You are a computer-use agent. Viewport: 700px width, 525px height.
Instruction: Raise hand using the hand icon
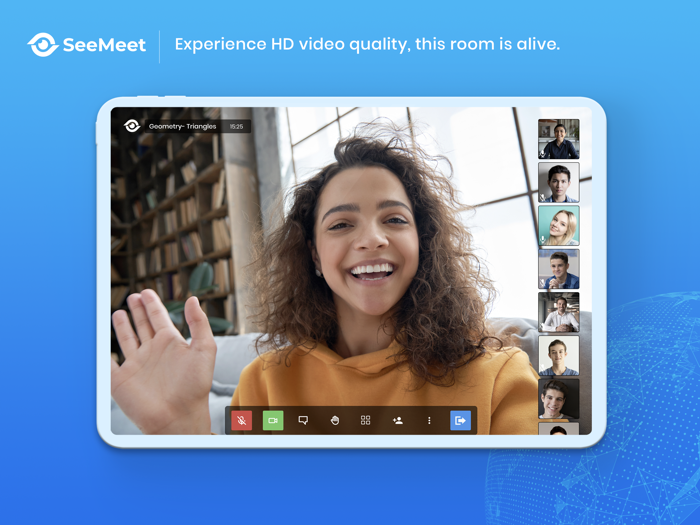(335, 420)
